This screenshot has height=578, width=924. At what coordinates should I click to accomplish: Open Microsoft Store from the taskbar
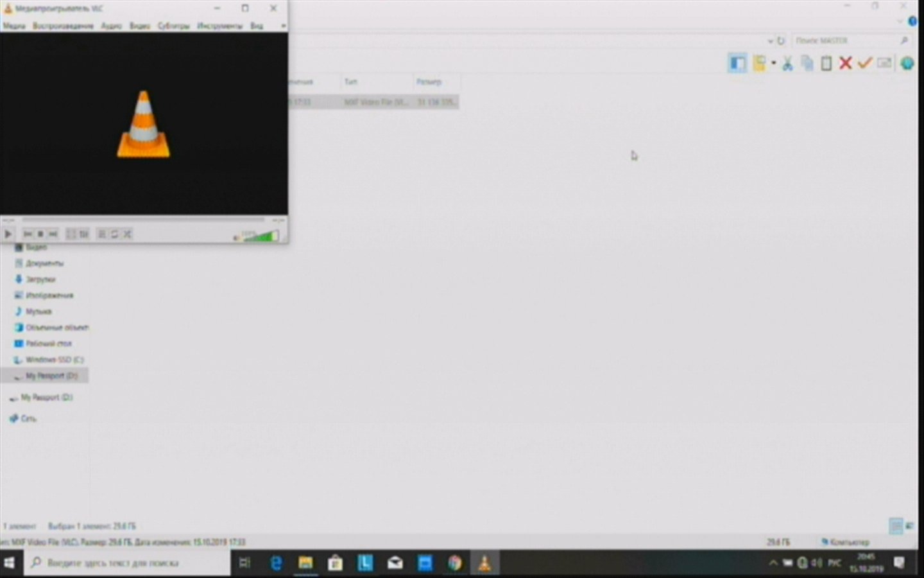tap(336, 563)
